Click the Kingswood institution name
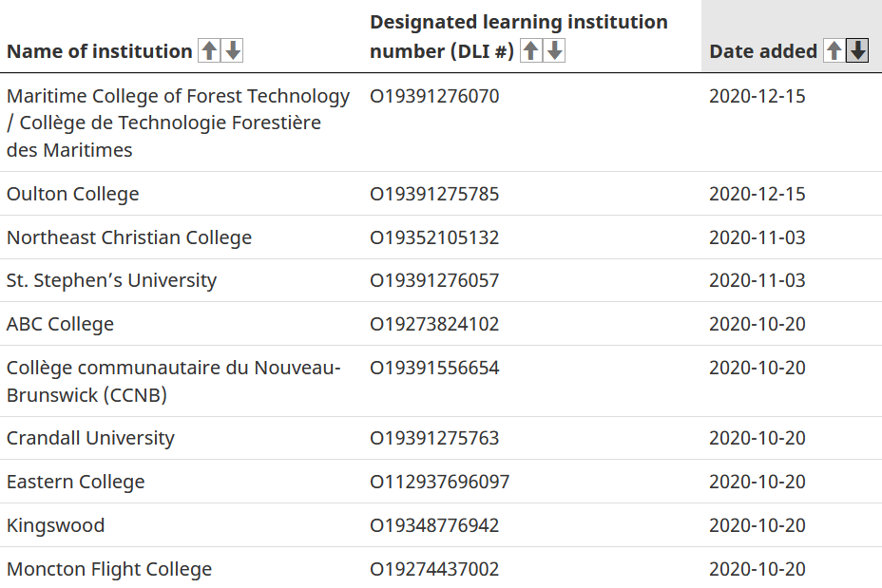Screen dimensions: 882x588 (55, 525)
